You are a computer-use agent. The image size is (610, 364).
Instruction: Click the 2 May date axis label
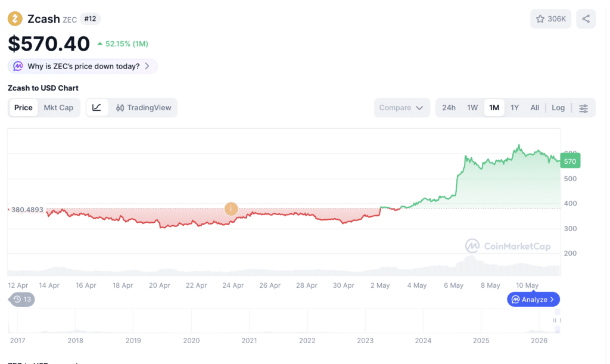[x=380, y=285]
